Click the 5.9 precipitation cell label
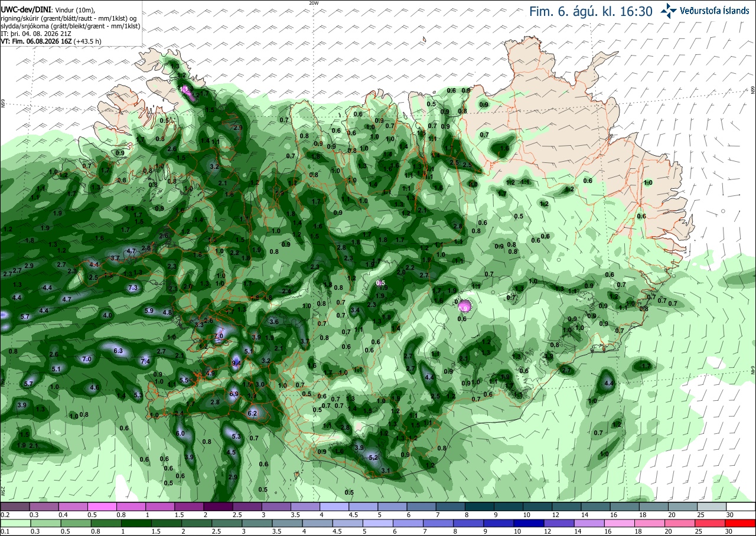756x536 pixels. [x=149, y=311]
